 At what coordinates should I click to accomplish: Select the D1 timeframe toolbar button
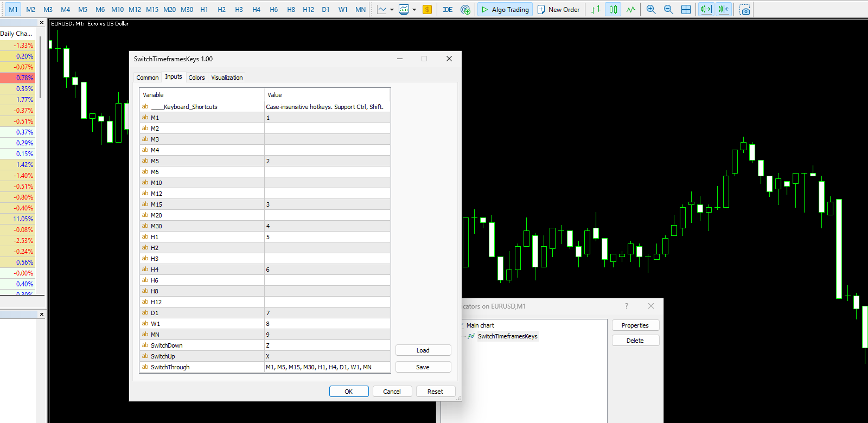(x=325, y=9)
